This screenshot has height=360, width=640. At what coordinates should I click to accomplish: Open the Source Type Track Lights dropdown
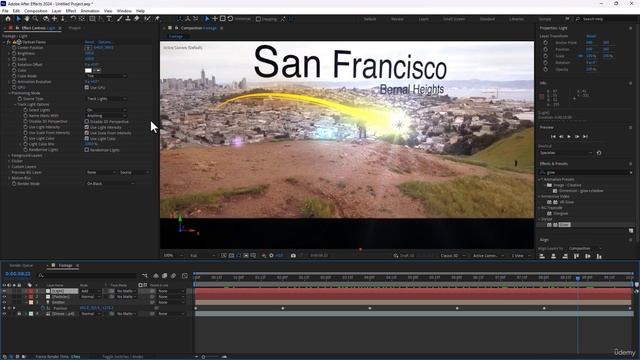point(106,99)
